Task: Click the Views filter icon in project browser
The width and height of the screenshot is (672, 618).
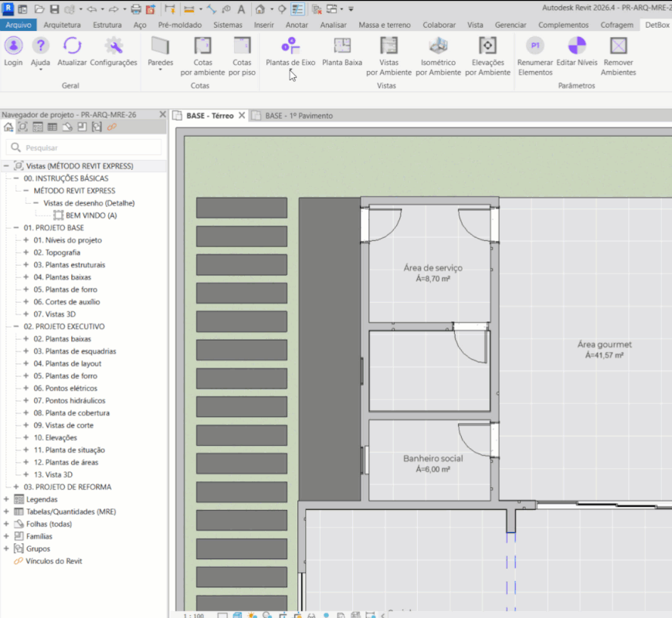Action: tap(22, 127)
